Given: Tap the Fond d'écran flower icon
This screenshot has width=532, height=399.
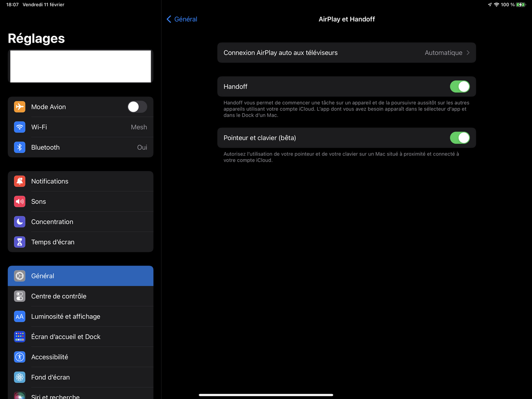Looking at the screenshot, I should 20,377.
